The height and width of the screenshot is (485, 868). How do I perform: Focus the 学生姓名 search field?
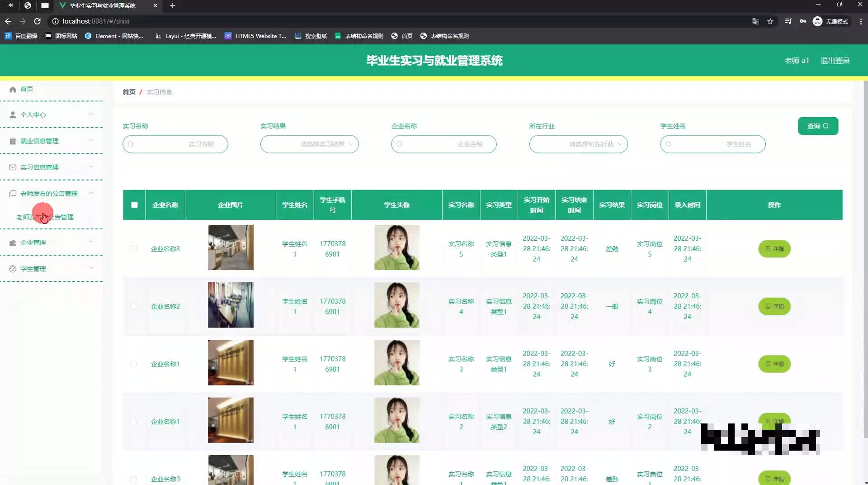pyautogui.click(x=712, y=144)
